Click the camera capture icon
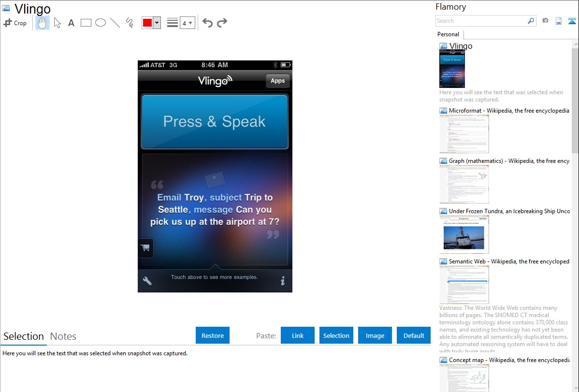The image size is (579, 392). pos(545,21)
